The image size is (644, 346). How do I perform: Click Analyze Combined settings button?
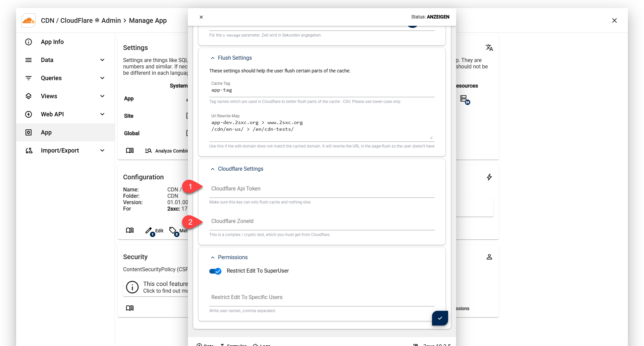click(x=167, y=151)
